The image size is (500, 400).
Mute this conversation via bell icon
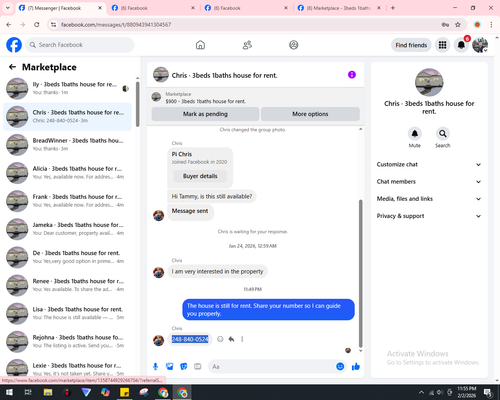414,134
